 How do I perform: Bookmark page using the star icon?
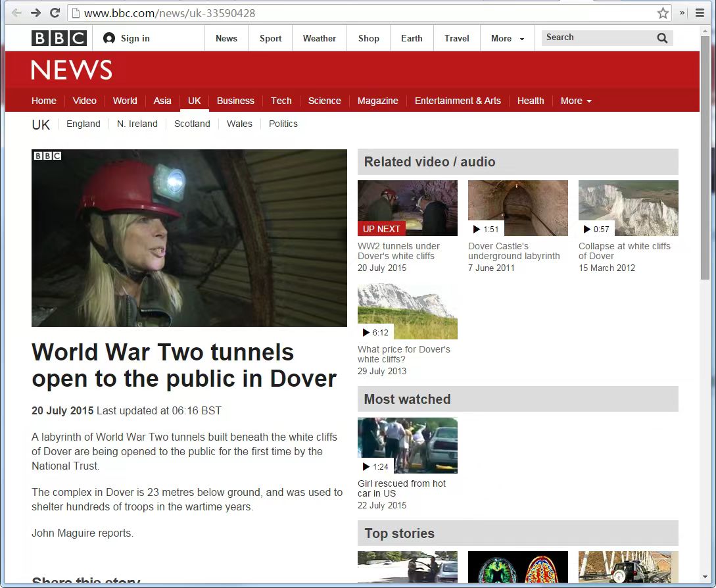[x=663, y=13]
